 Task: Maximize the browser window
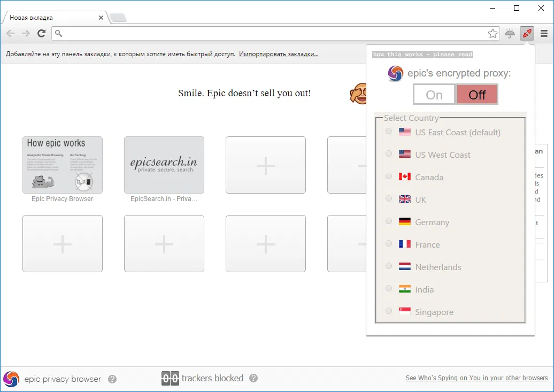517,8
